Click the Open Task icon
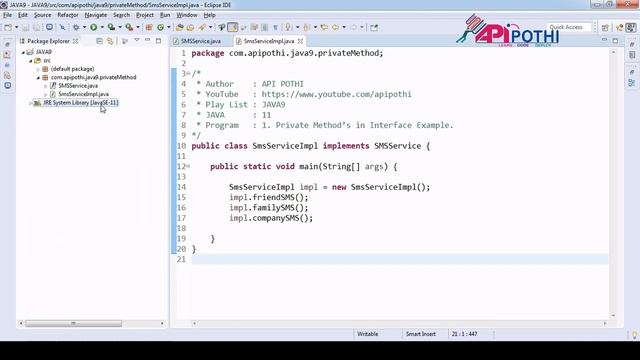This screenshot has width=640, height=360. click(x=190, y=27)
